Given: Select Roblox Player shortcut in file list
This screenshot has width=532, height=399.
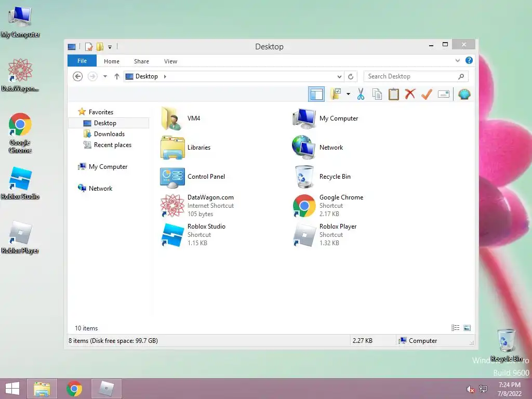Looking at the screenshot, I should (x=324, y=234).
